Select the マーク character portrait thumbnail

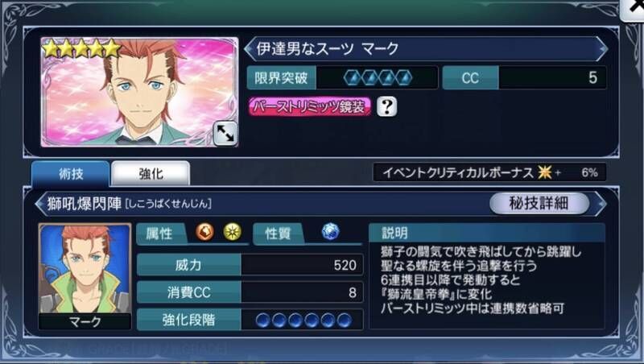coord(85,276)
